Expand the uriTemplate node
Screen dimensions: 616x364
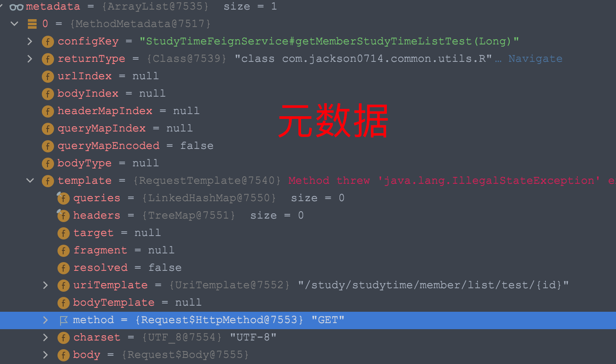pyautogui.click(x=45, y=285)
